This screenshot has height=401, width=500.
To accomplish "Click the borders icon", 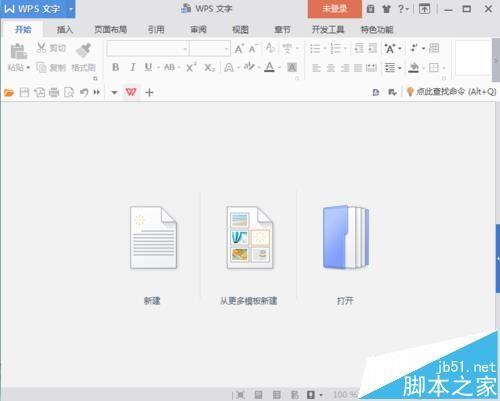I will (434, 68).
